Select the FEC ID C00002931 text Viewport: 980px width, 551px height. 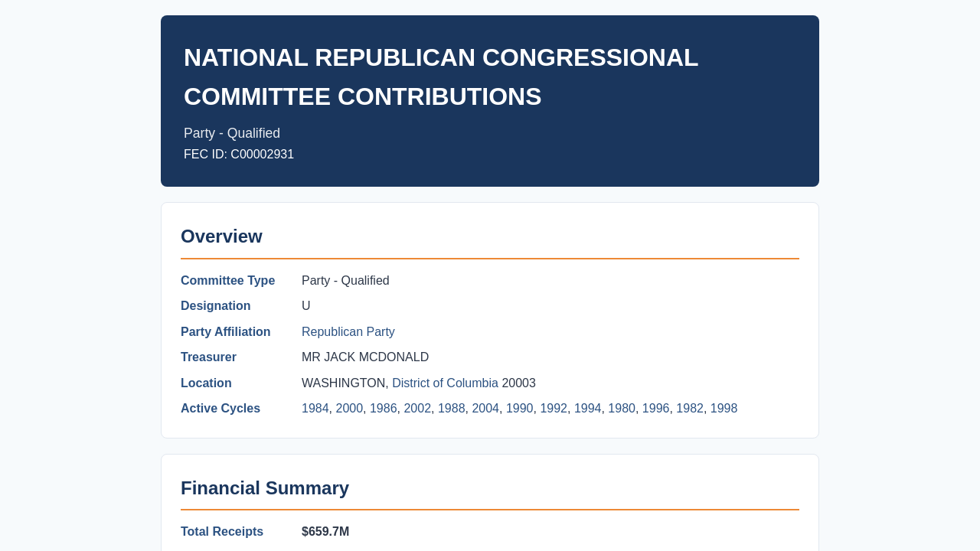click(239, 155)
